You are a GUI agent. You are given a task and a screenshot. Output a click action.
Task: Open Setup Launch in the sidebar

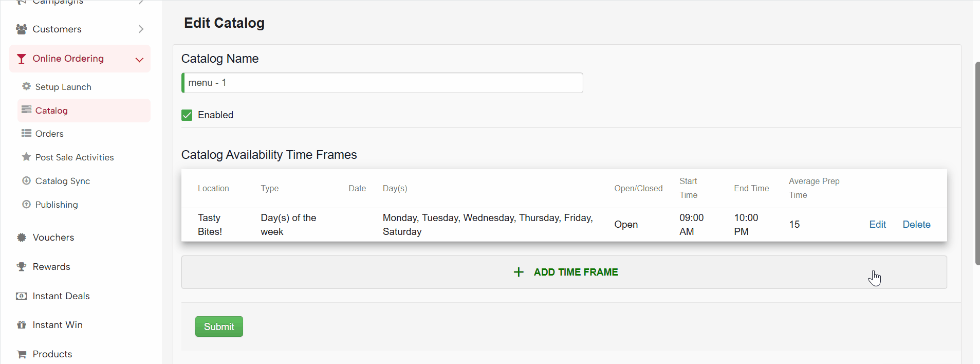point(63,87)
